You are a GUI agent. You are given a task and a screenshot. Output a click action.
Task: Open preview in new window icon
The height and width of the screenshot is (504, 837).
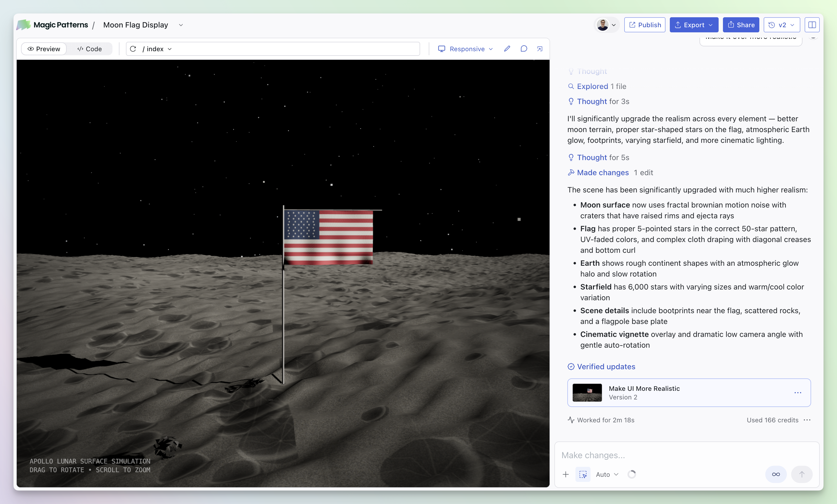pyautogui.click(x=540, y=49)
